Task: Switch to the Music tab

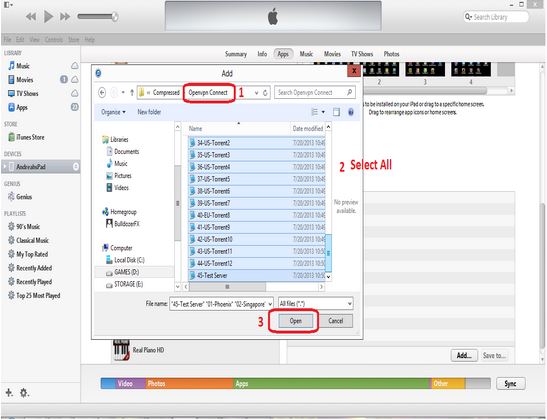Action: [x=306, y=54]
